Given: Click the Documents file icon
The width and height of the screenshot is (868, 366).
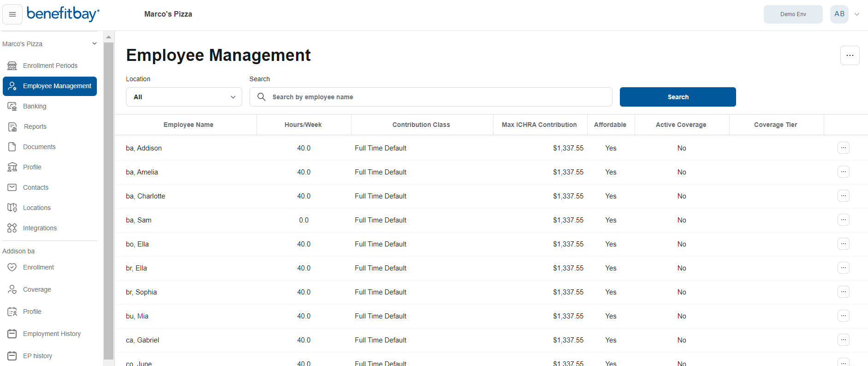Looking at the screenshot, I should pyautogui.click(x=12, y=147).
